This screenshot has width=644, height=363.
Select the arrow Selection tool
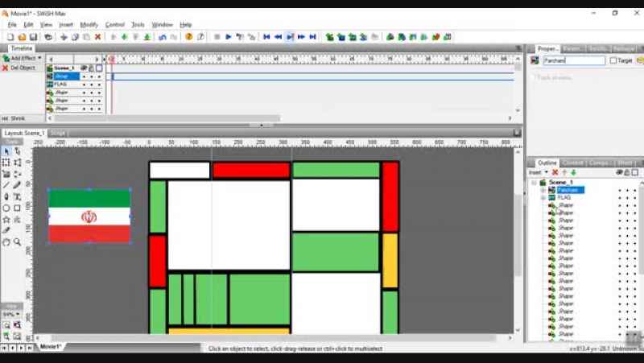(6, 151)
